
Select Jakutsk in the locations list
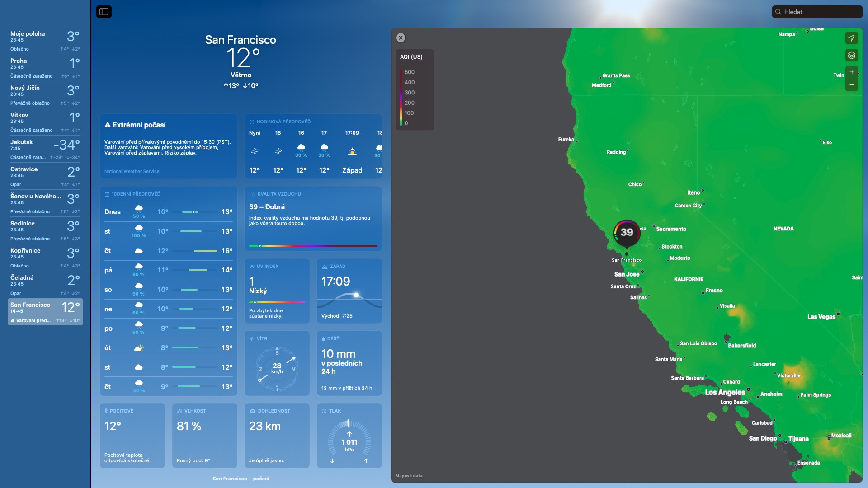pyautogui.click(x=45, y=149)
